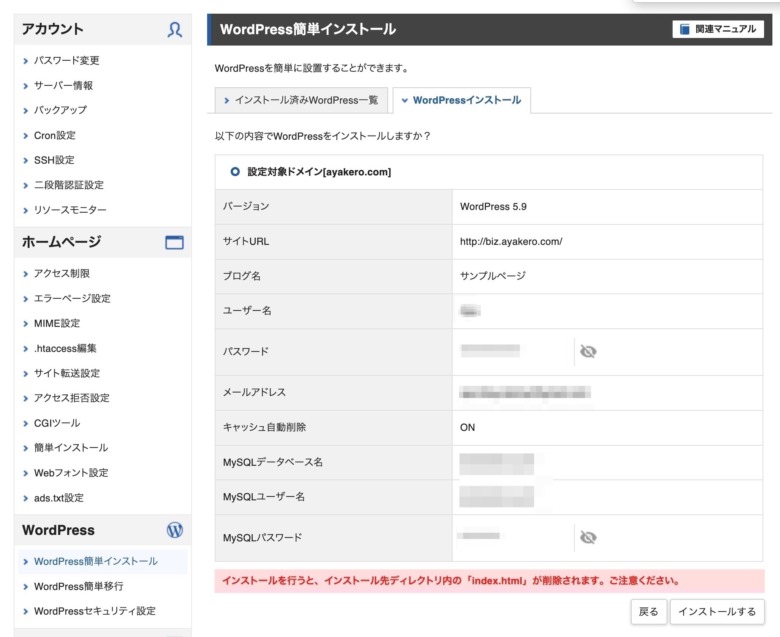Viewport: 780px width, 637px height.
Task: Open .htaccess編集
Action: click(x=65, y=348)
